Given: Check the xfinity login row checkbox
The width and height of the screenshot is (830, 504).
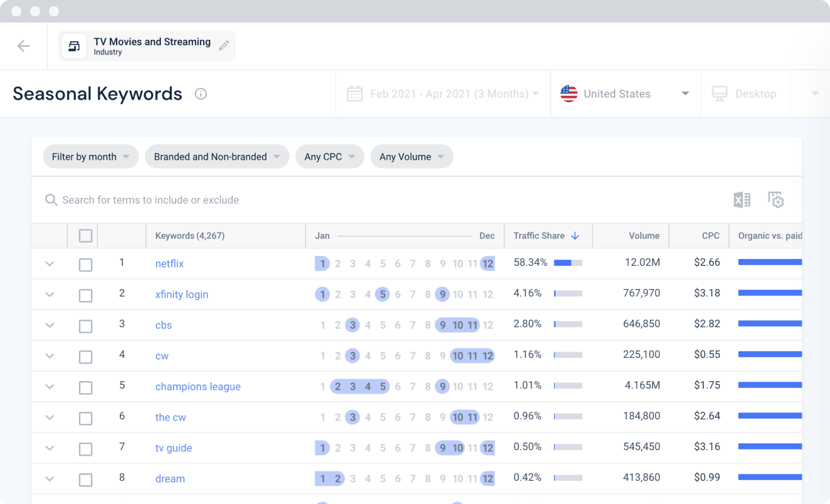Looking at the screenshot, I should tap(86, 295).
